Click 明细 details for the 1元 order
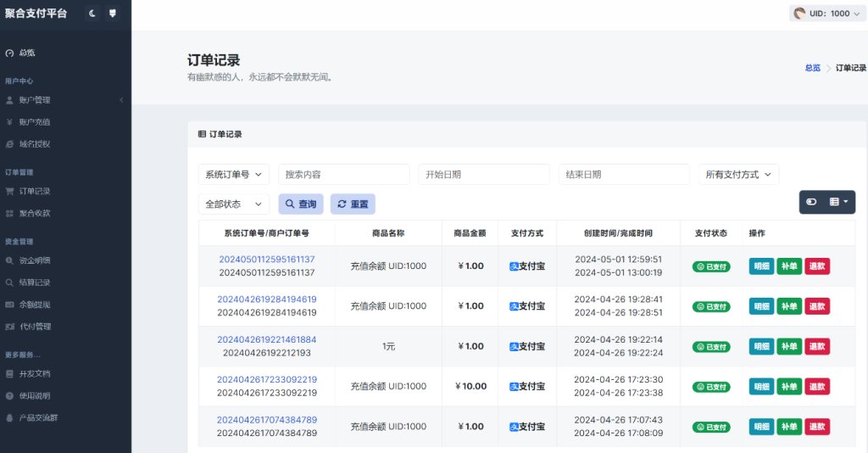 [x=761, y=346]
